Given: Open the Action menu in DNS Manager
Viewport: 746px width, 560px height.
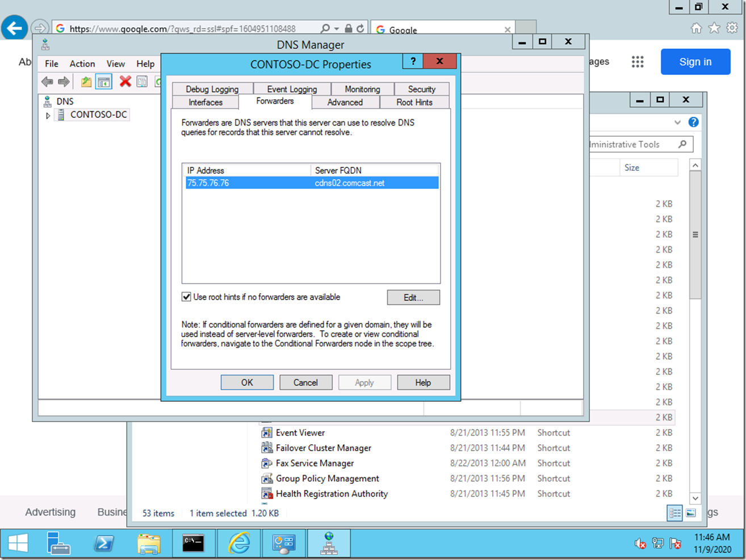Looking at the screenshot, I should click(82, 64).
